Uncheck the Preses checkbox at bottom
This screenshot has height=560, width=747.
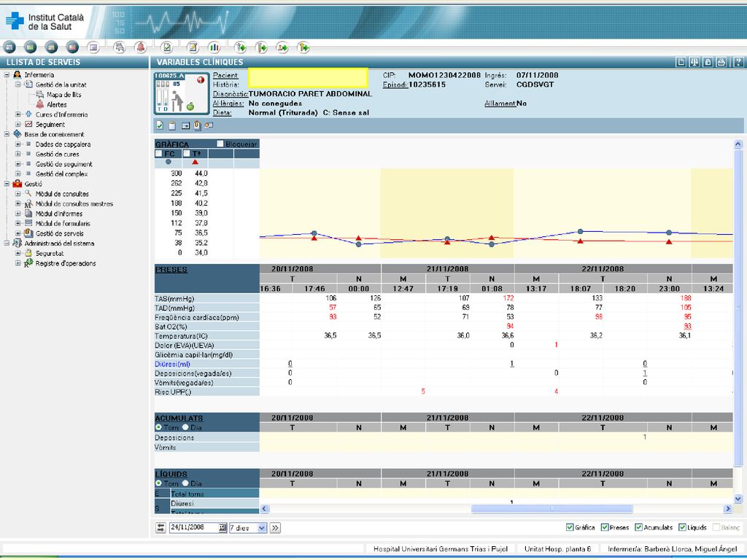(x=604, y=527)
